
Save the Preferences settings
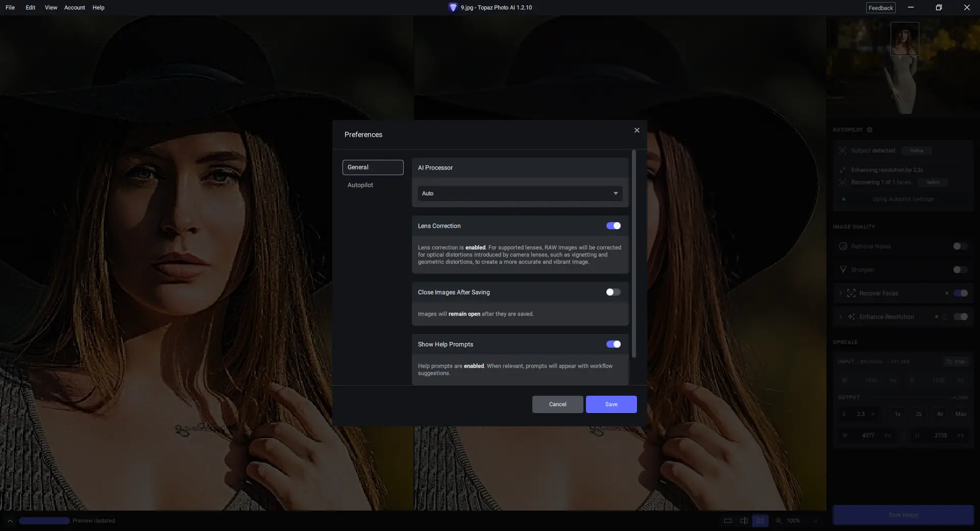pos(611,404)
